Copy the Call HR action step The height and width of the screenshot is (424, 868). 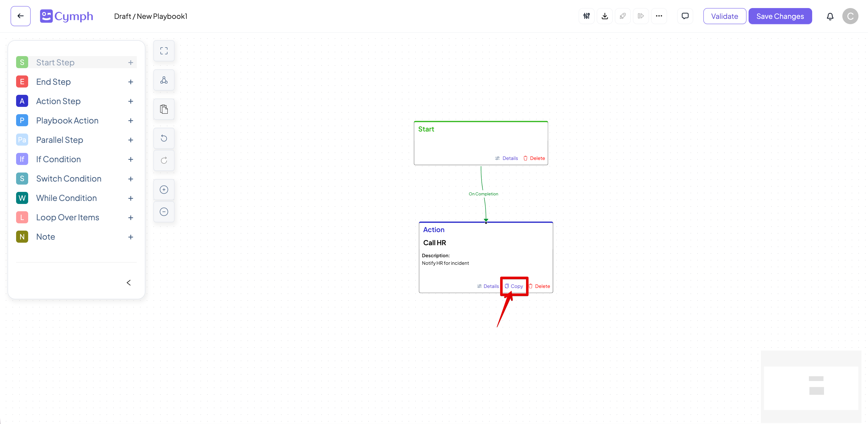pos(514,286)
